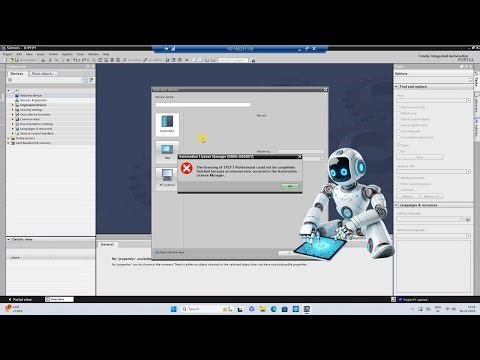The image size is (480, 360).
Task: Expand the Security settings node
Action: click(13, 110)
